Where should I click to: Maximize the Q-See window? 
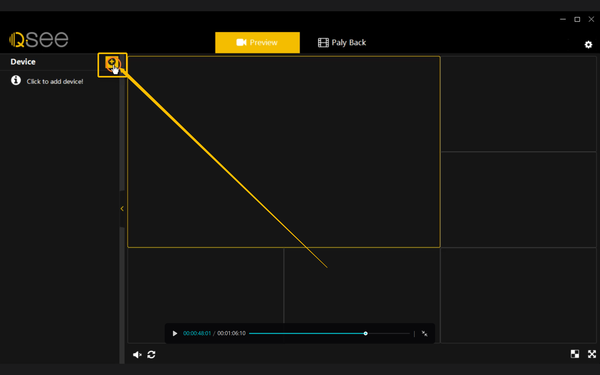[x=577, y=19]
